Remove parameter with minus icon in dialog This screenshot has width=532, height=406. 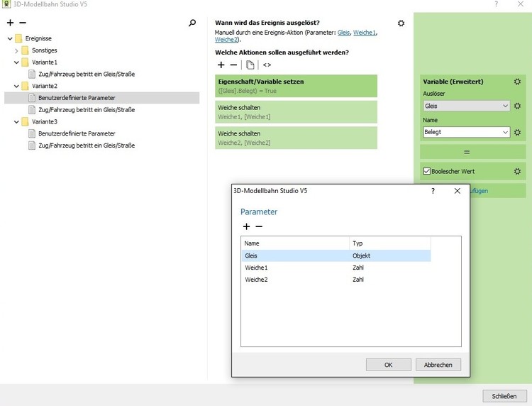click(259, 226)
